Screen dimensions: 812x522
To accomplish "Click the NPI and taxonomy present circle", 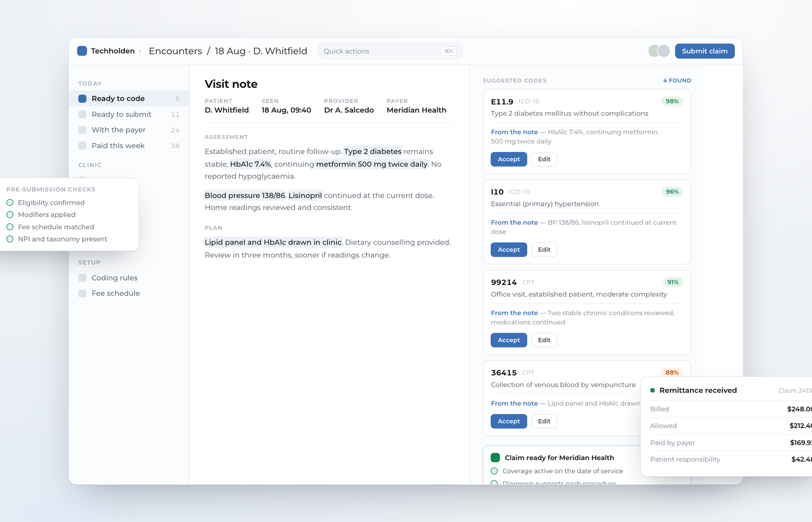I will pyautogui.click(x=10, y=239).
